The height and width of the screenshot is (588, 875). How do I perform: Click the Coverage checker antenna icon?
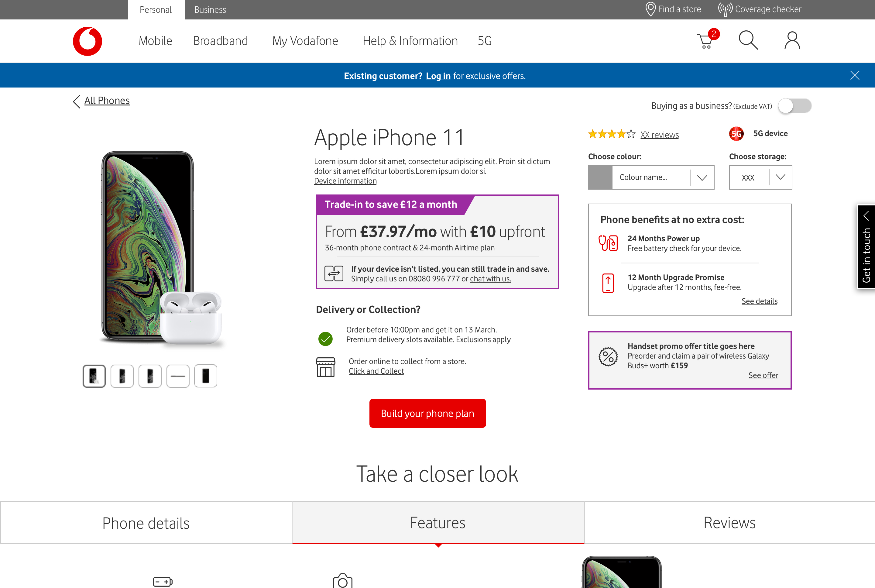[x=725, y=9]
